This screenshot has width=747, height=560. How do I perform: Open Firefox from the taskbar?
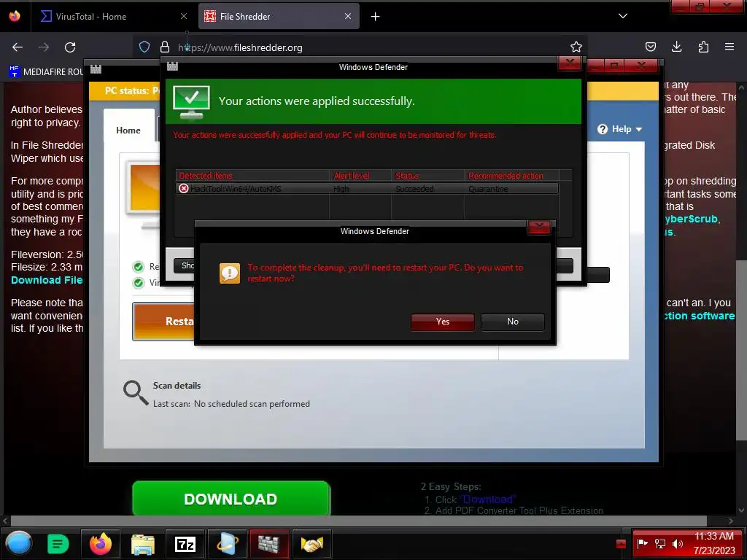click(x=100, y=543)
